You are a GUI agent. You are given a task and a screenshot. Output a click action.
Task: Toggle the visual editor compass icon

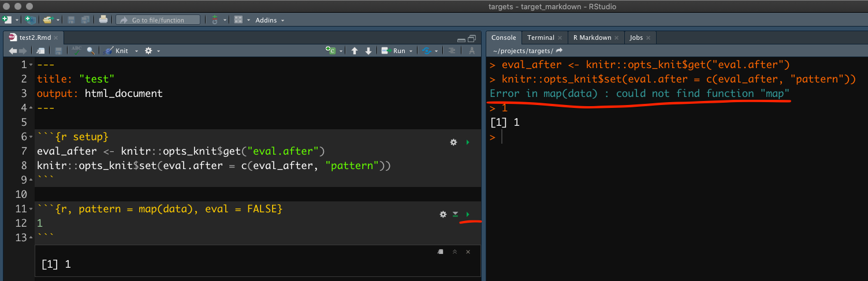(472, 51)
